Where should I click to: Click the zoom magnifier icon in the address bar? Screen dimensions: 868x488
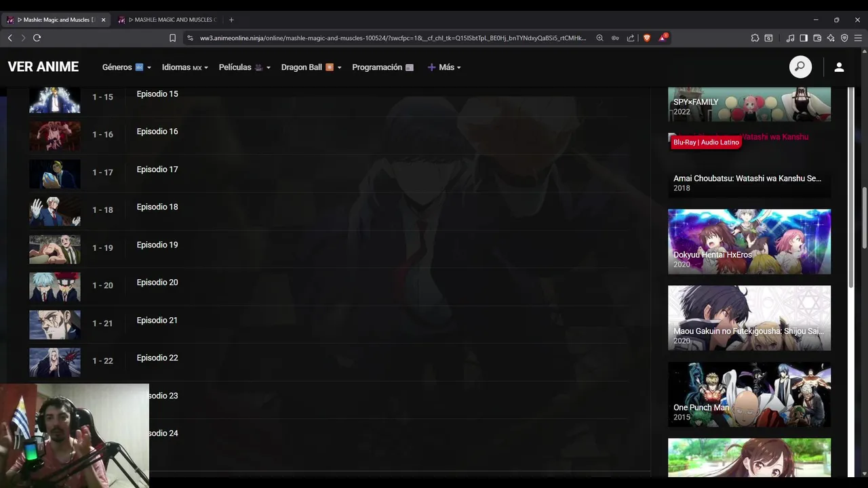[x=600, y=38]
